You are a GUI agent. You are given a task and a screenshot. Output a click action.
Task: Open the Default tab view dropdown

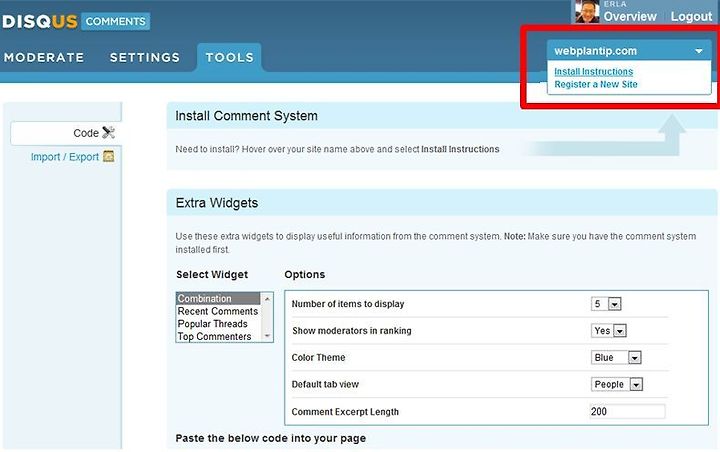tap(617, 384)
